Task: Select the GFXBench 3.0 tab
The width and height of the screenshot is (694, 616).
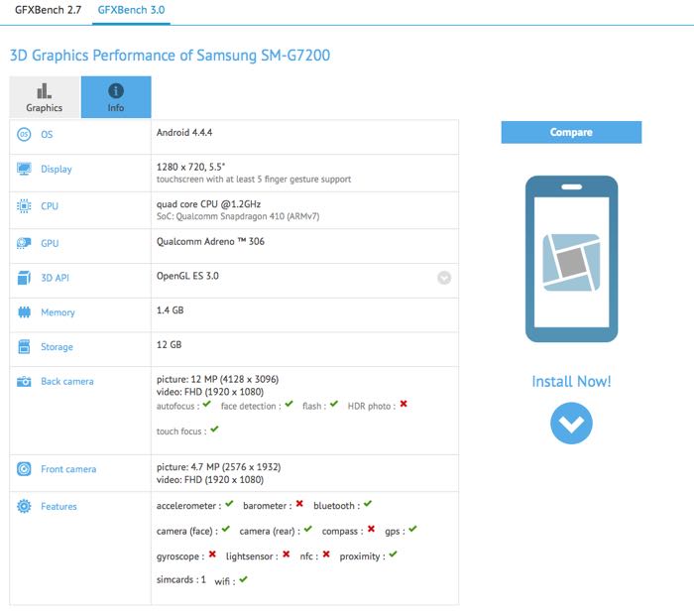Action: 131,10
